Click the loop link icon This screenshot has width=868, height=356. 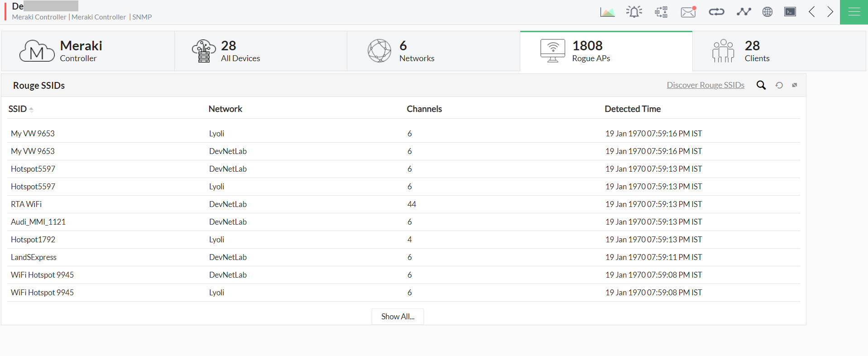[716, 12]
